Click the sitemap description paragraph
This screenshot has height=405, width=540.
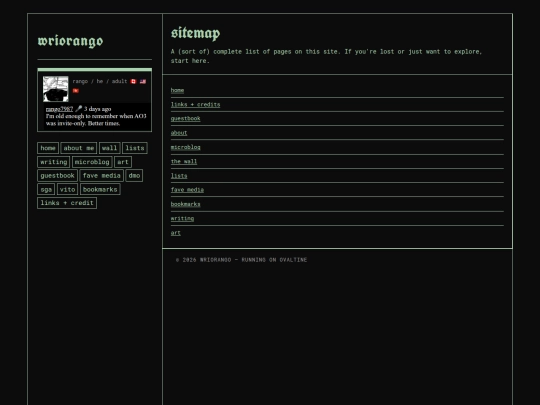click(326, 56)
